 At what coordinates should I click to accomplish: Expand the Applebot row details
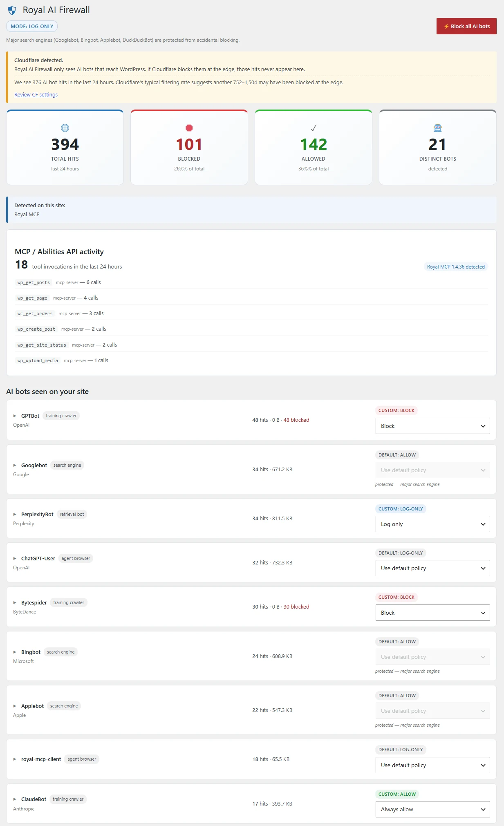15,706
